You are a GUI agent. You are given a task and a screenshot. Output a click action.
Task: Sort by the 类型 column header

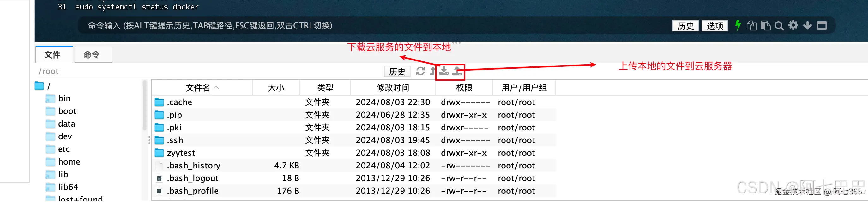point(325,88)
